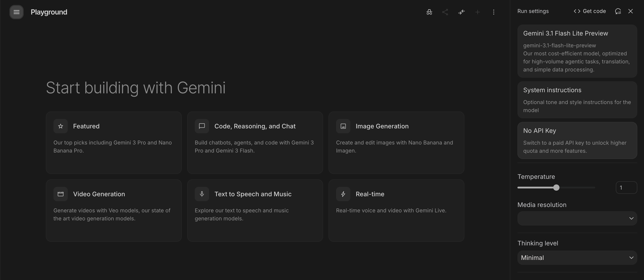Image resolution: width=644 pixels, height=280 pixels.
Task: Click the No API Key card
Action: click(577, 140)
